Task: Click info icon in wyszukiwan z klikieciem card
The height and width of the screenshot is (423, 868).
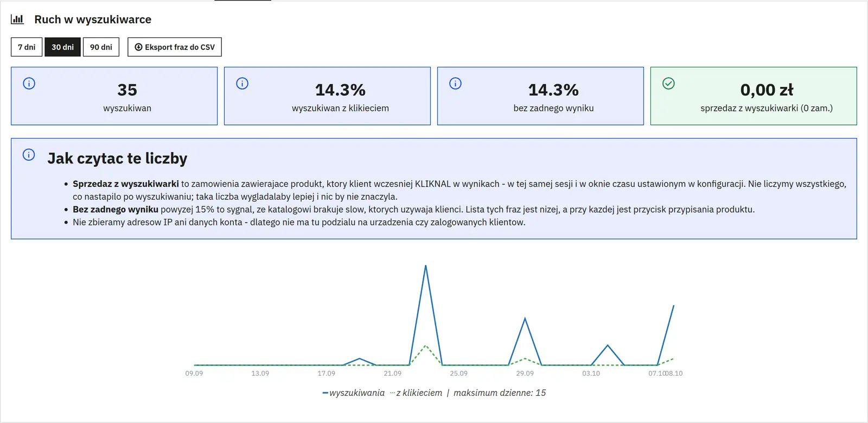Action: click(242, 83)
